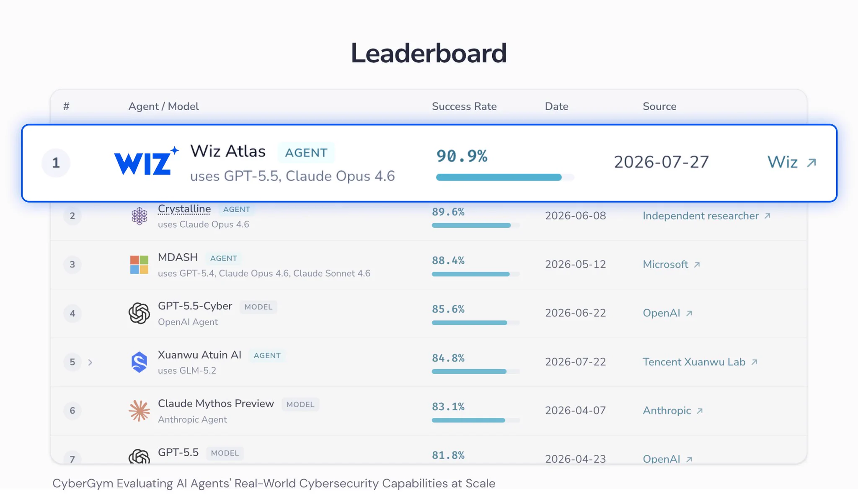Viewport: 858px width, 504px height.
Task: Click the Crystalline agent name
Action: click(x=184, y=208)
